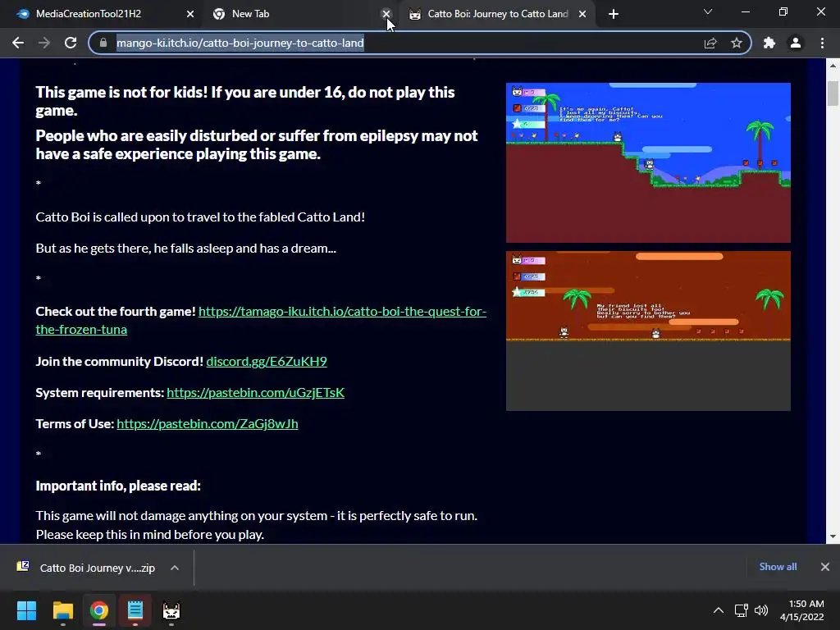This screenshot has width=840, height=630.
Task: Go back to the previous page
Action: (x=18, y=43)
